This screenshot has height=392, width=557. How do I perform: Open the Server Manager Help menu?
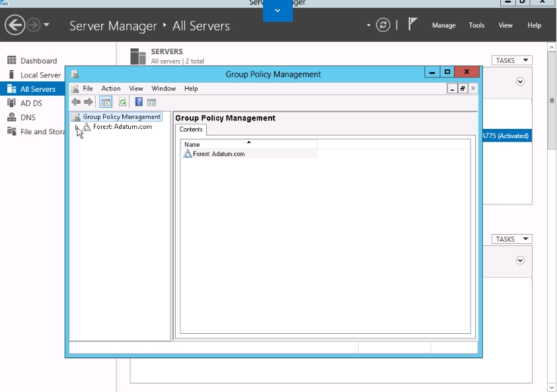[534, 25]
